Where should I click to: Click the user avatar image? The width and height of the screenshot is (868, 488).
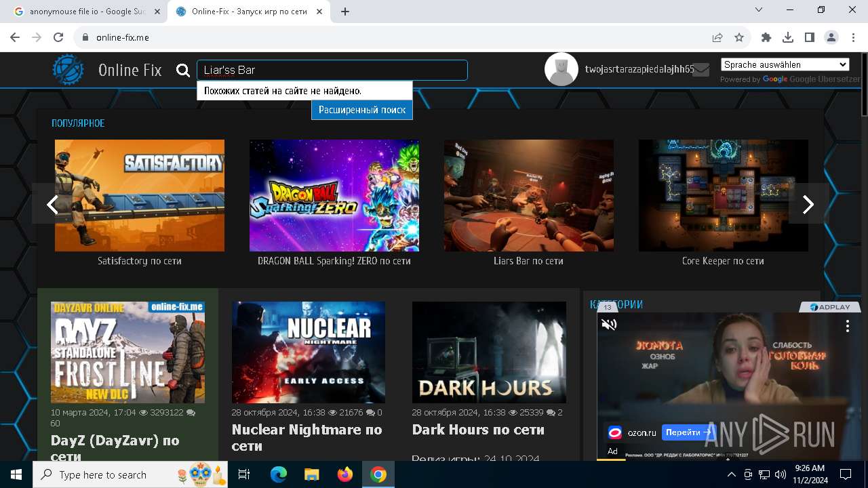coord(561,69)
